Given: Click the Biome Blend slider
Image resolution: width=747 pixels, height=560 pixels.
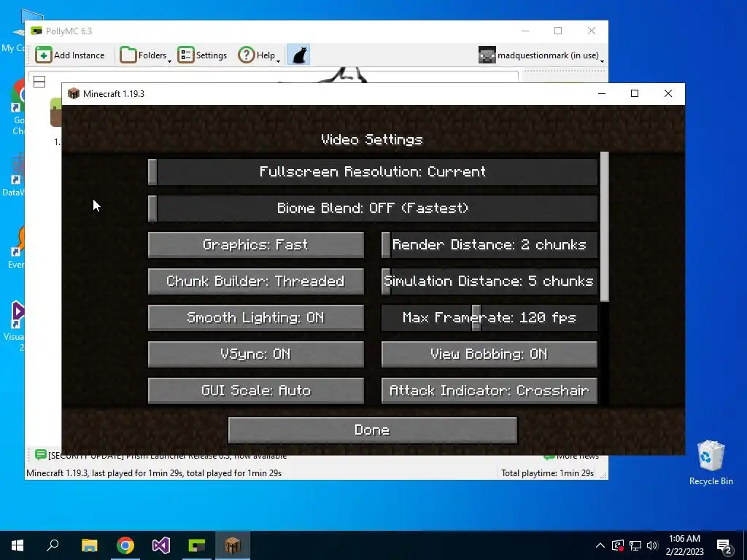Looking at the screenshot, I should click(x=373, y=208).
